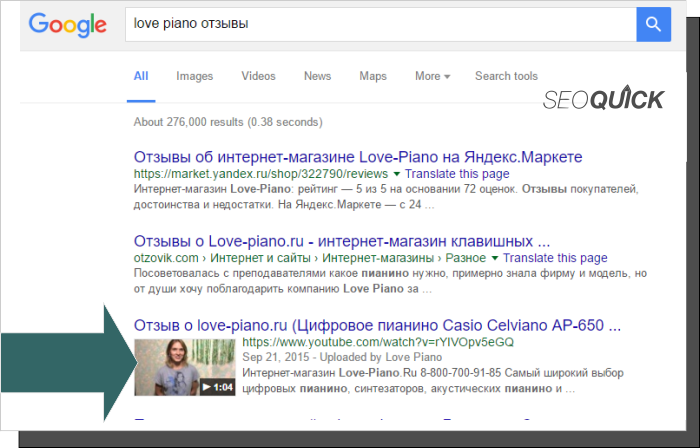This screenshot has width=700, height=448.
Task: Click the blue magnifier search button
Action: click(x=653, y=24)
